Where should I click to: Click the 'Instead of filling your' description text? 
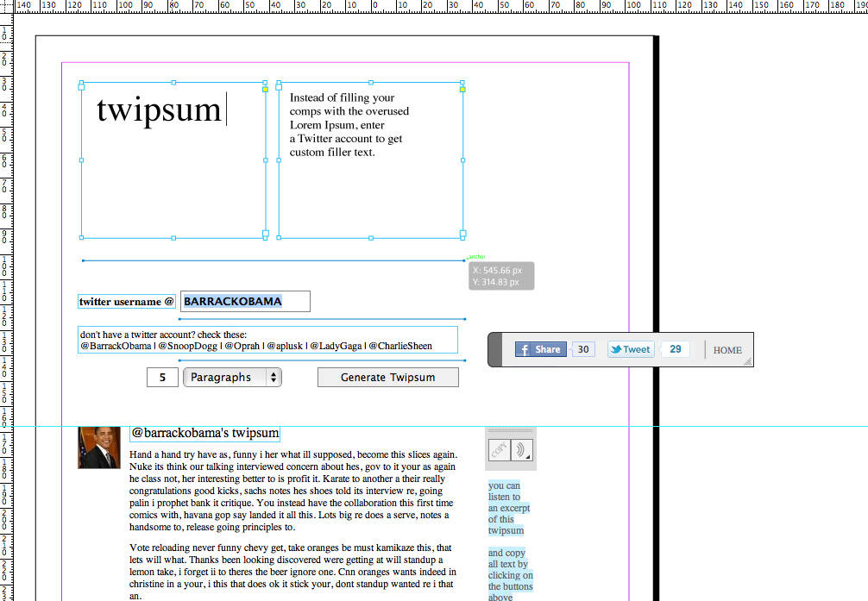[x=349, y=125]
